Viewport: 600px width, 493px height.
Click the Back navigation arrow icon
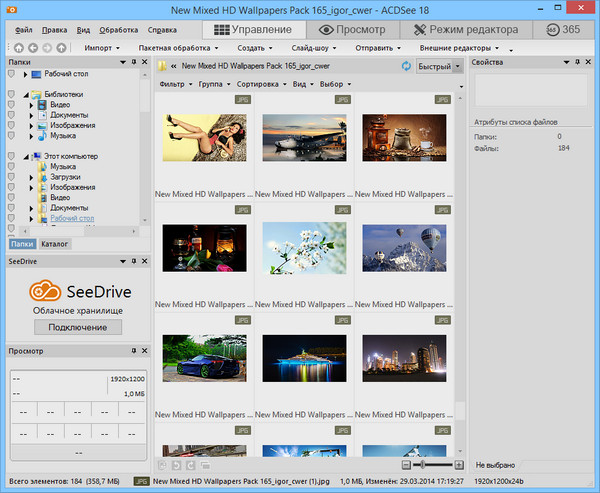pos(33,47)
